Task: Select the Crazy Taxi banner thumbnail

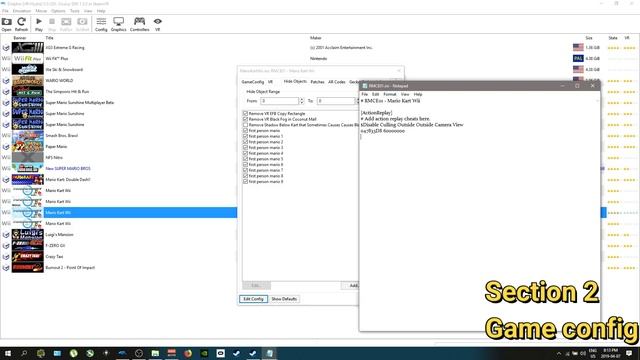Action: [27, 257]
